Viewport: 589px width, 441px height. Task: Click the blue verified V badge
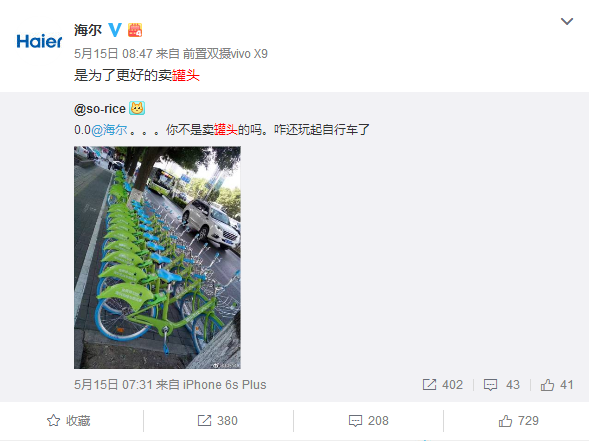click(x=115, y=30)
